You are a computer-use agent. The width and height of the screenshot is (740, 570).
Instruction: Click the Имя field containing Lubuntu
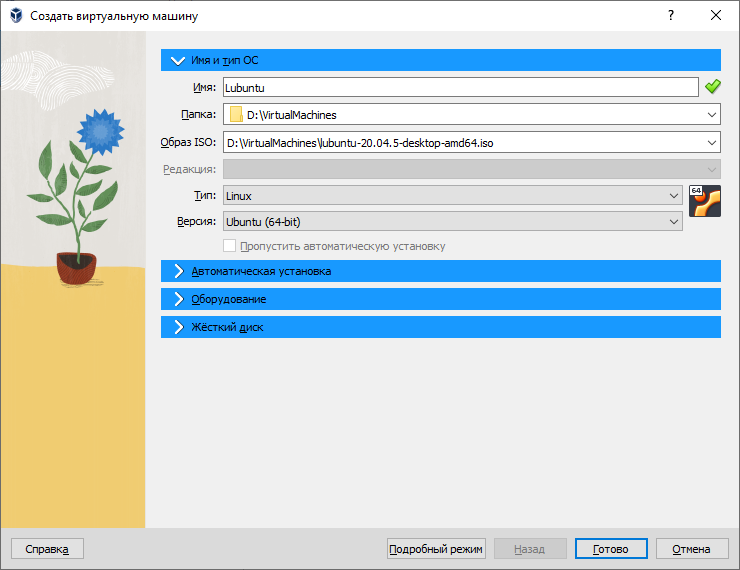461,87
